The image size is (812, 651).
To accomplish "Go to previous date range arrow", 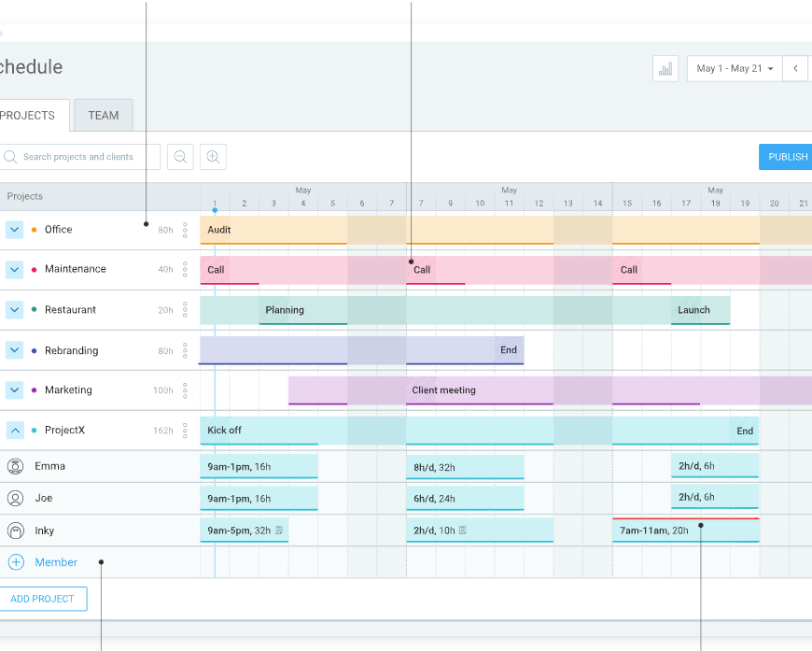I will (795, 69).
